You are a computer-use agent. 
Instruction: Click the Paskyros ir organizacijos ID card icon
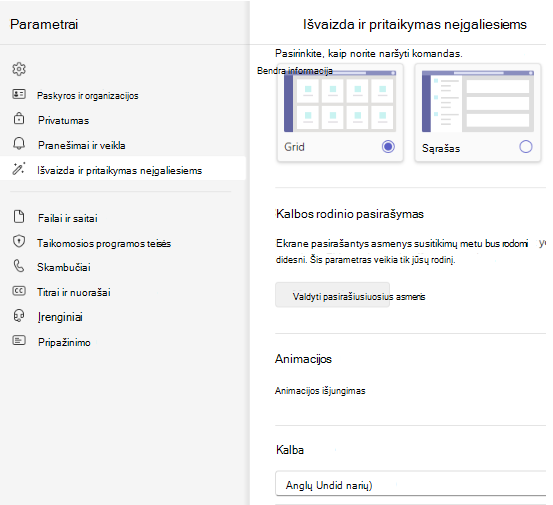click(x=19, y=94)
